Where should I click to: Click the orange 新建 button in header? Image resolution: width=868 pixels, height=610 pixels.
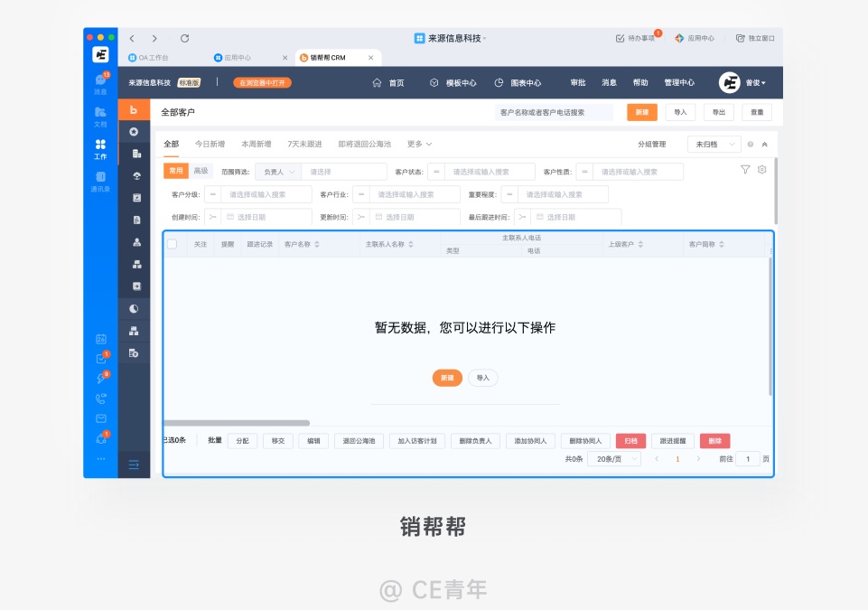tap(642, 112)
